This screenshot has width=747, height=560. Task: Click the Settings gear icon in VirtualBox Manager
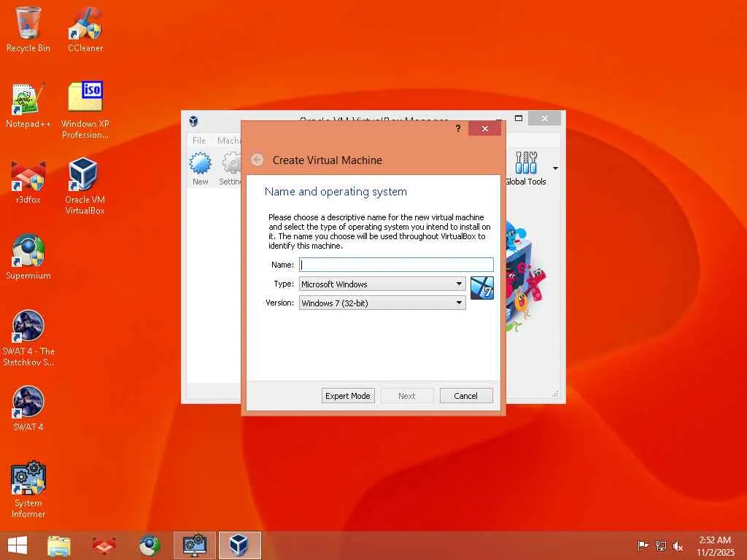[x=231, y=168]
